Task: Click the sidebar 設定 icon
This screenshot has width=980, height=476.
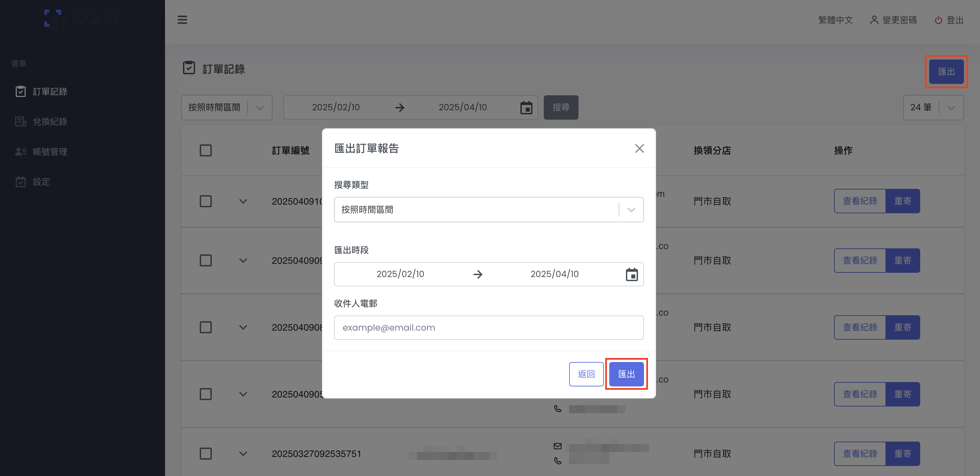Action: [21, 182]
